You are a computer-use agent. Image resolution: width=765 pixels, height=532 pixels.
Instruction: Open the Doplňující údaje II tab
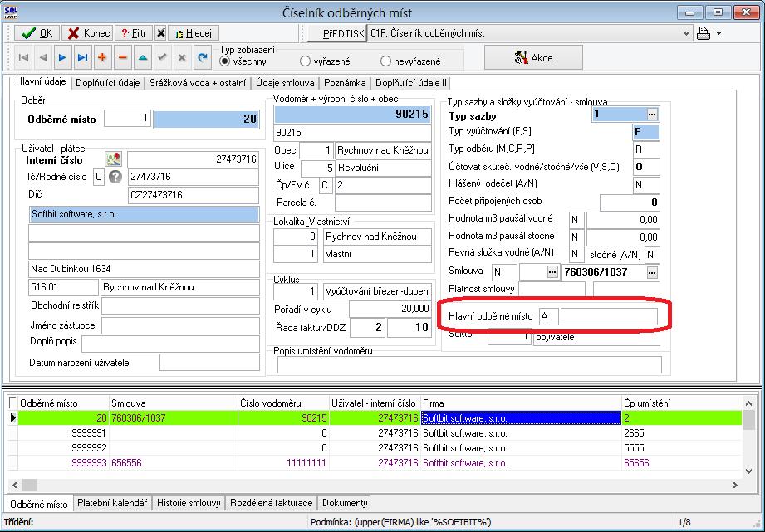(x=411, y=83)
